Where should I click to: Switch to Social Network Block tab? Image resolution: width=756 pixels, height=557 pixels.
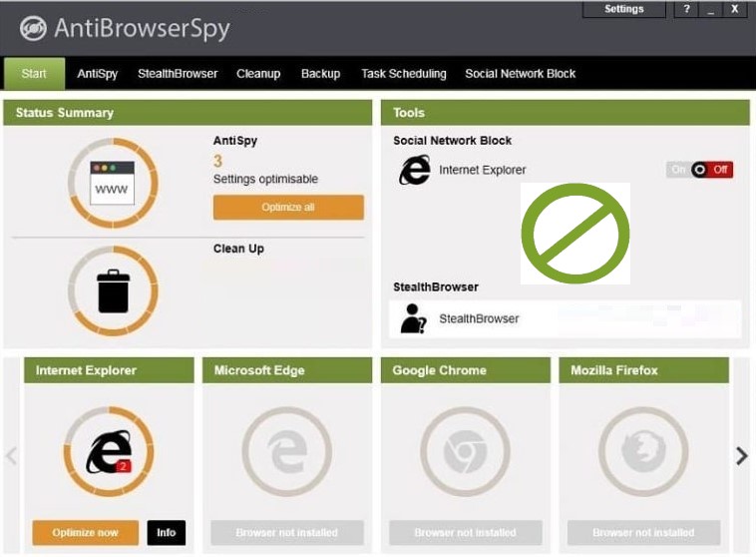(521, 74)
